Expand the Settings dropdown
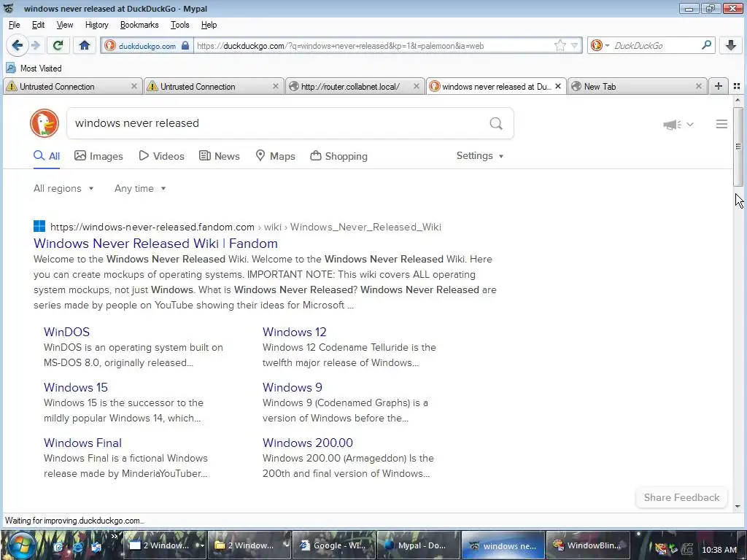 [x=480, y=156]
